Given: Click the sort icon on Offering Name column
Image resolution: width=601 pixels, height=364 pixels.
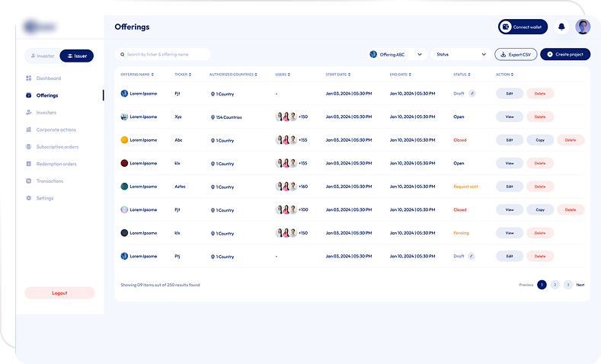Looking at the screenshot, I should (x=152, y=75).
